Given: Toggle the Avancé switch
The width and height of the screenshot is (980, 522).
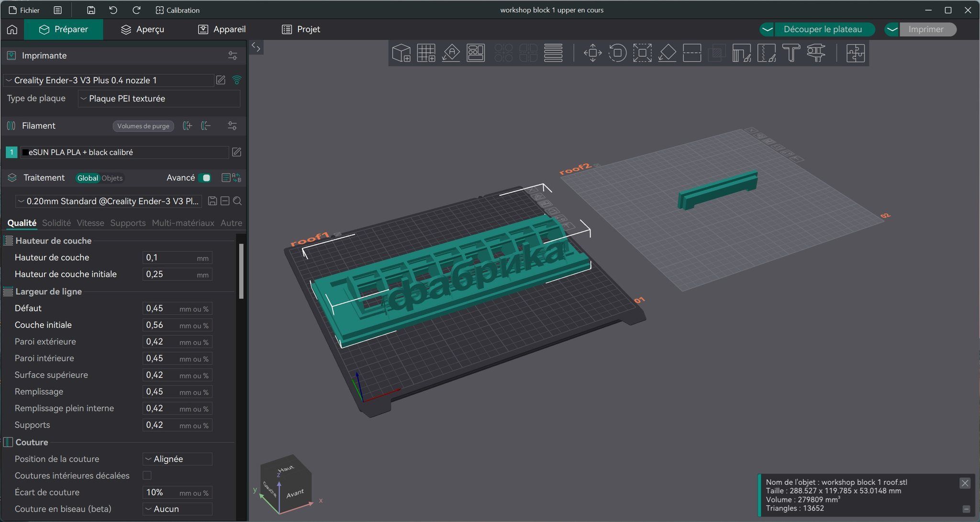Looking at the screenshot, I should 205,178.
